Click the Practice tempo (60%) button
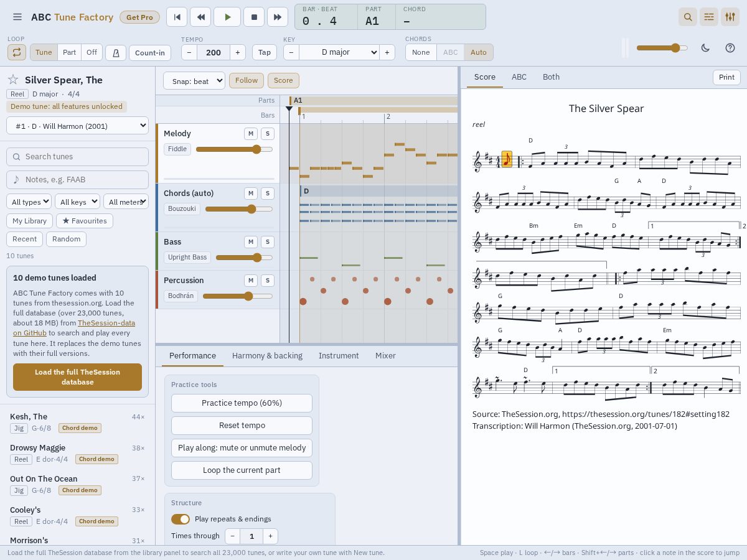The height and width of the screenshot is (560, 747). coord(242,403)
